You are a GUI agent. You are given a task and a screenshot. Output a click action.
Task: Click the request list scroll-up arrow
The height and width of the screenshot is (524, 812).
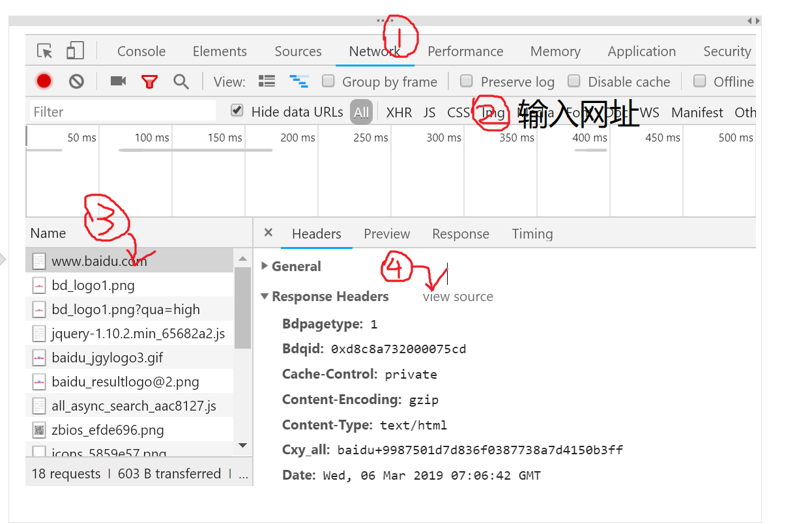click(242, 259)
